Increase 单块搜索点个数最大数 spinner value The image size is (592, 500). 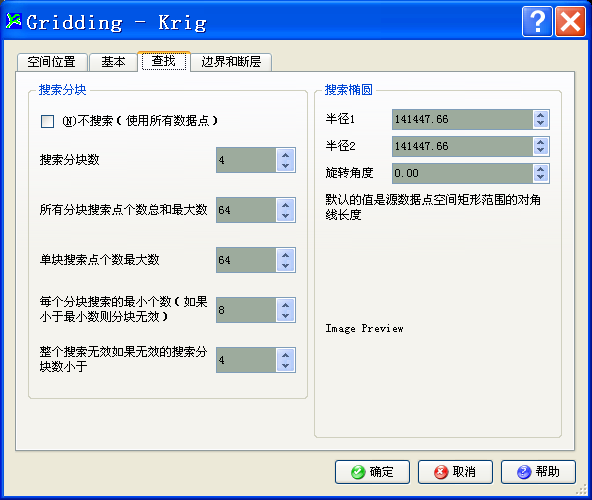coord(285,255)
